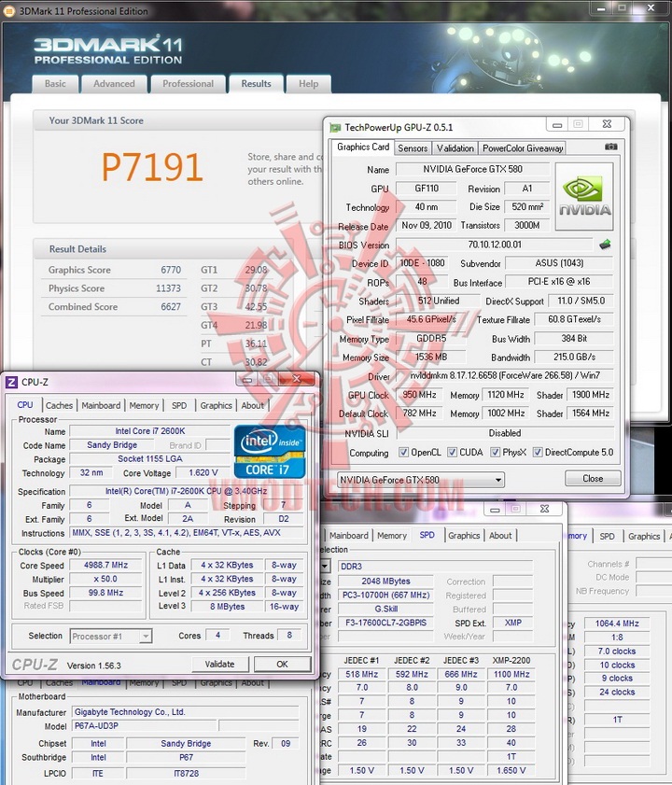Click the BIOS save chip icon in GPU-Z
This screenshot has width=672, height=785.
click(605, 245)
